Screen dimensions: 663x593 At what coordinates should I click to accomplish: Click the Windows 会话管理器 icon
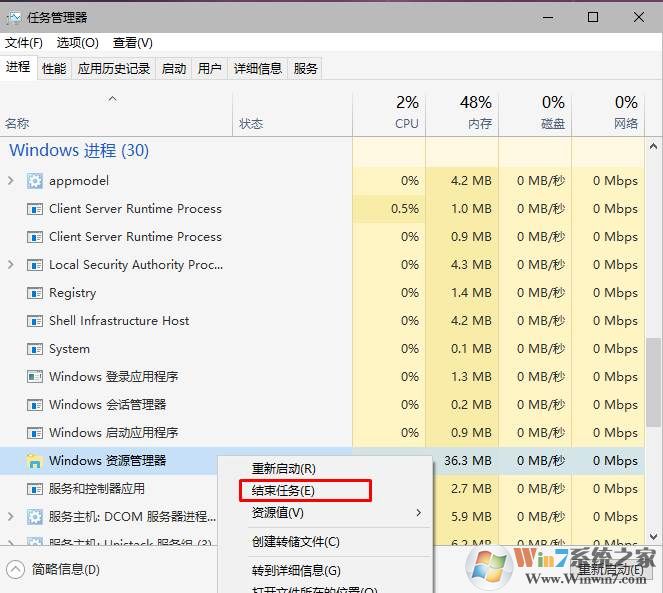[x=35, y=405]
